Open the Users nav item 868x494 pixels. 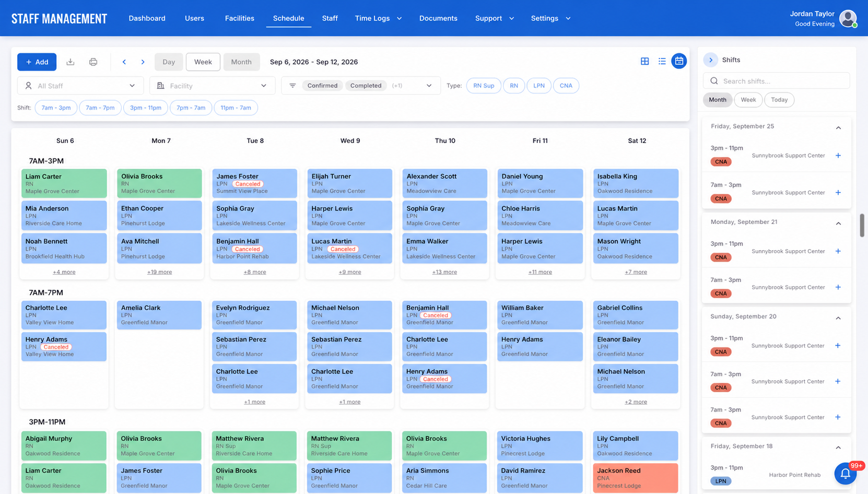click(x=194, y=18)
